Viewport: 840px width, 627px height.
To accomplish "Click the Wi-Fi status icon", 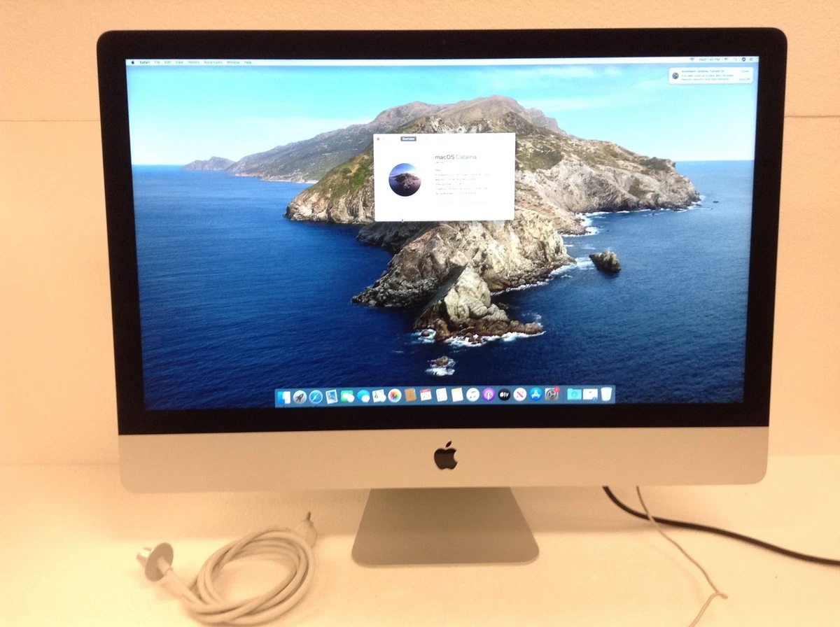I will [x=692, y=59].
